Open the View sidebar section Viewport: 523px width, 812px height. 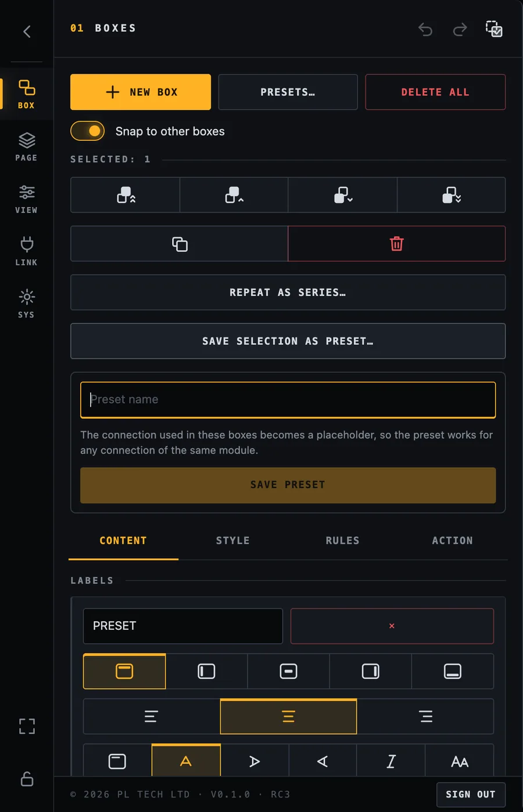click(x=27, y=199)
